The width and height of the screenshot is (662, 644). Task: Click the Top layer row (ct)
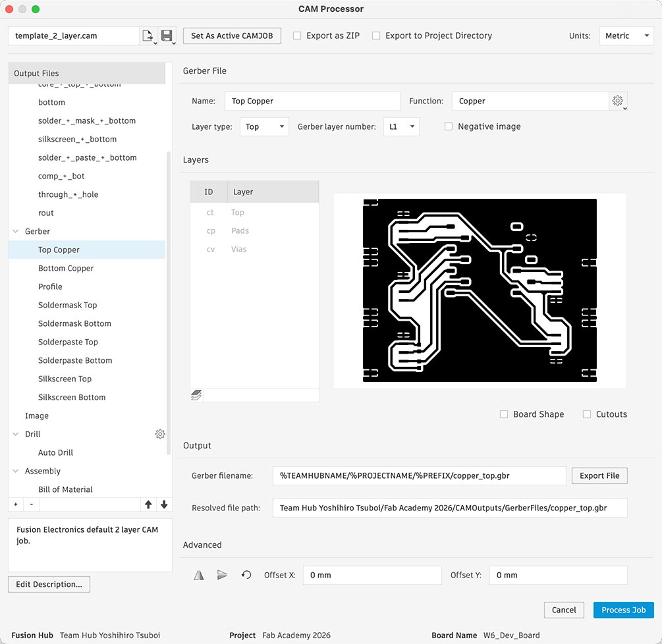coord(254,212)
